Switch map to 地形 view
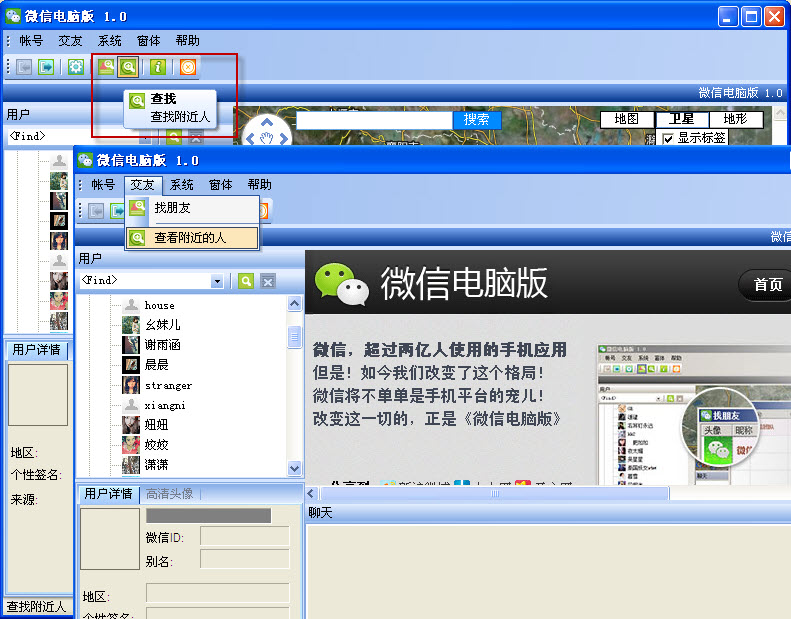This screenshot has height=619, width=791. click(736, 119)
